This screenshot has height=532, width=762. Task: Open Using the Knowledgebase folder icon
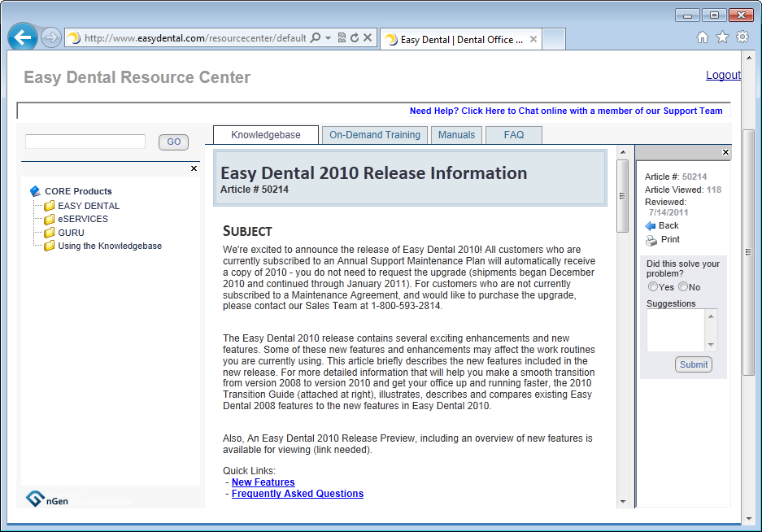[49, 246]
